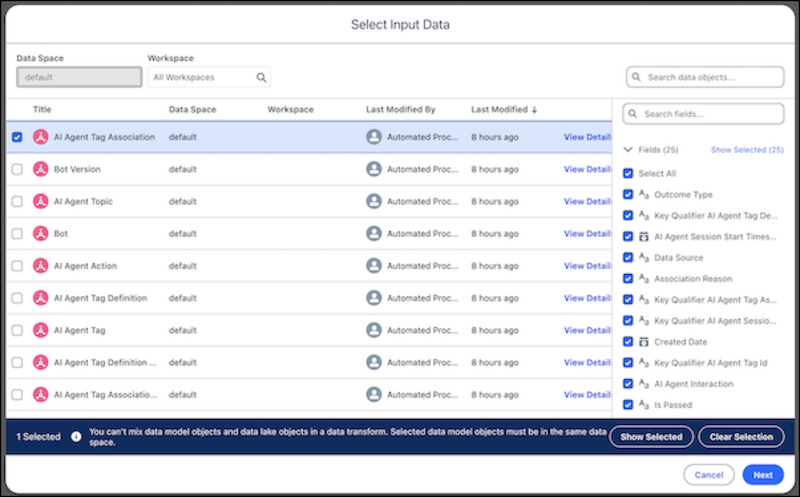Click the avatar icon in Bot Version row

374,169
